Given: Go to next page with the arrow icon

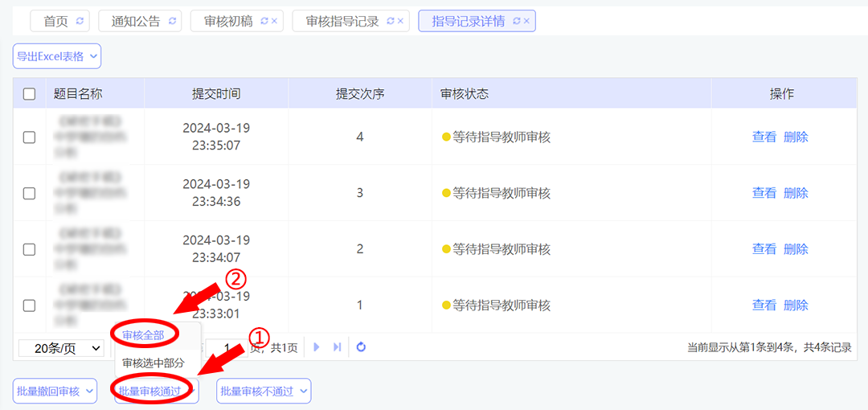Looking at the screenshot, I should click(x=317, y=347).
